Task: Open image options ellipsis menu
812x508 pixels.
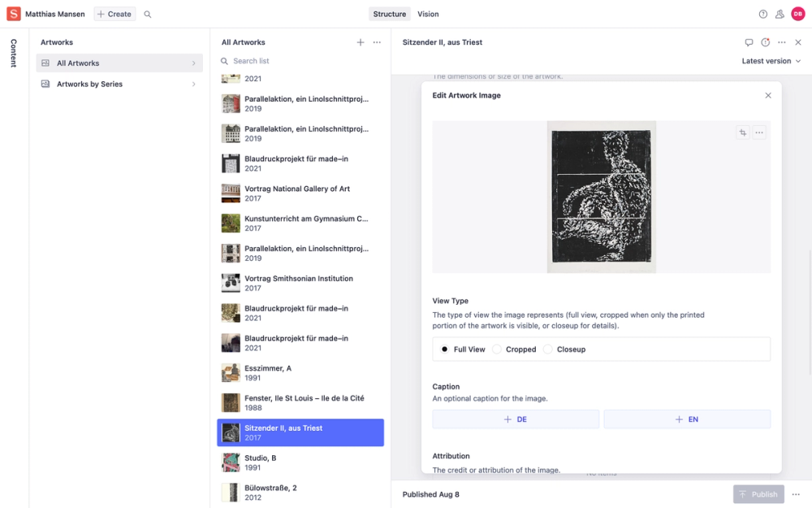Action: click(x=759, y=132)
